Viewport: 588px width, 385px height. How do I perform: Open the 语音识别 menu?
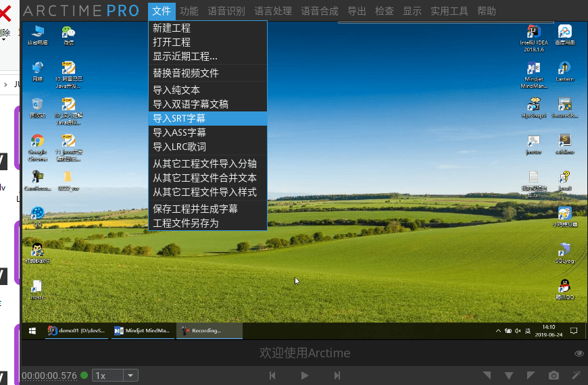point(227,11)
